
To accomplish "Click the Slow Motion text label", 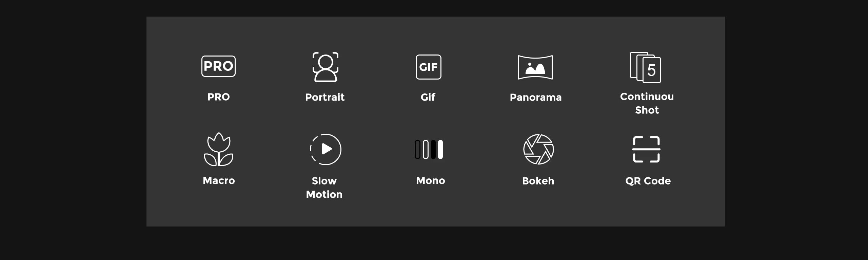I will [324, 188].
